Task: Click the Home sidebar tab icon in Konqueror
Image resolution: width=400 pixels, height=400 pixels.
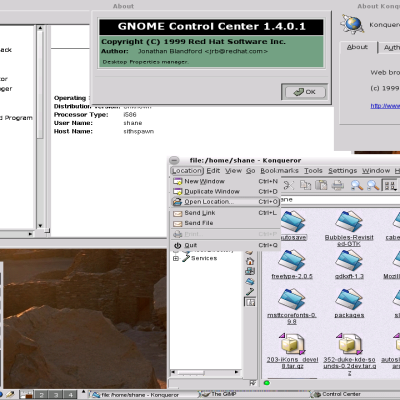Action: 250,261
